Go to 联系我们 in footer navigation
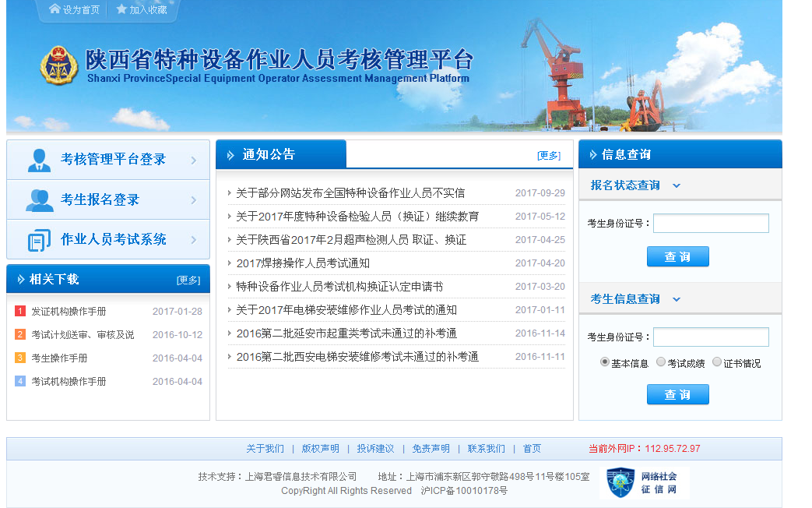The width and height of the screenshot is (812, 508). click(x=486, y=449)
